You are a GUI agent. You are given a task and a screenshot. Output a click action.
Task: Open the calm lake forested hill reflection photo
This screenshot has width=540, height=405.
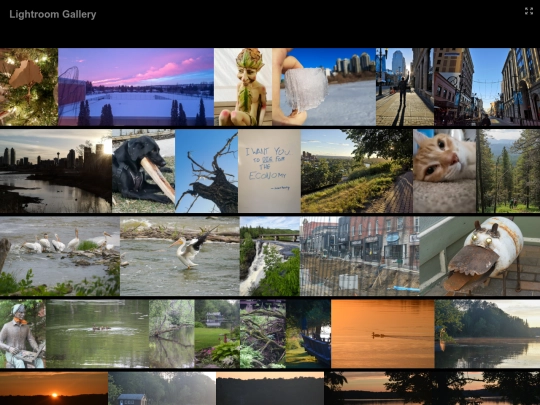click(x=488, y=334)
